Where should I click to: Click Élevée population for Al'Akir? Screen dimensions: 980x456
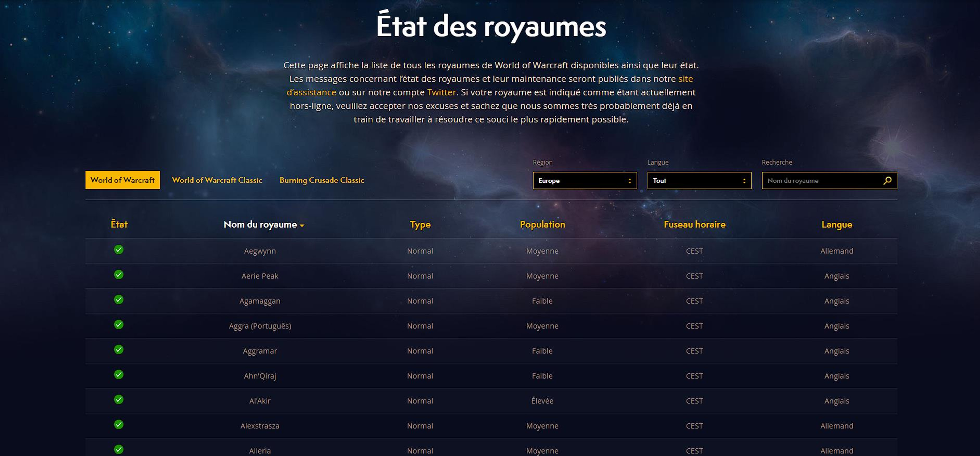tap(542, 401)
